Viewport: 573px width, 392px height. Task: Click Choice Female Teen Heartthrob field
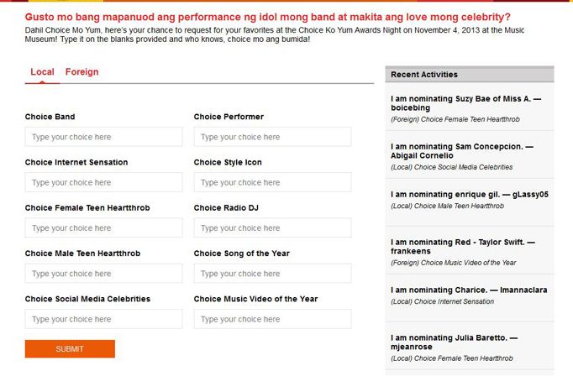[x=104, y=228]
